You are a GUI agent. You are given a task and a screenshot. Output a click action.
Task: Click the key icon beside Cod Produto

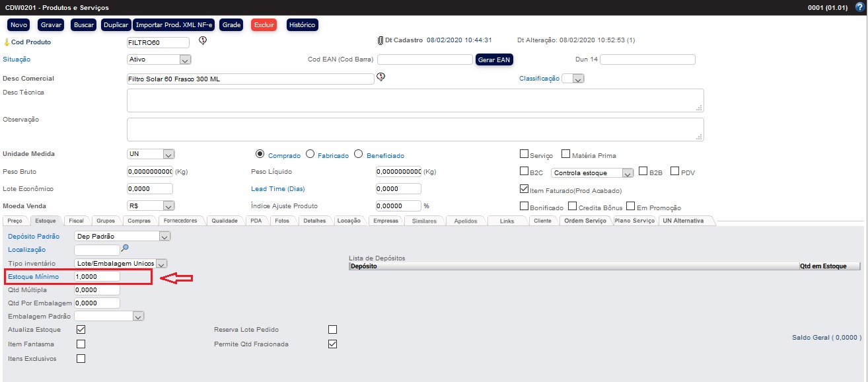[x=7, y=42]
